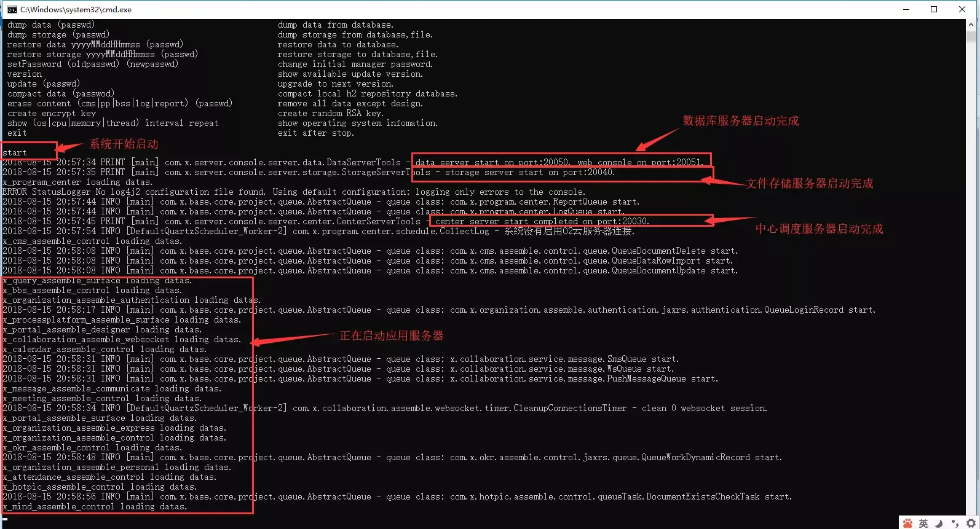Click the 'ERROR StatusLogger No log4j2' line
Viewport: 980px width, 529px height.
(294, 192)
